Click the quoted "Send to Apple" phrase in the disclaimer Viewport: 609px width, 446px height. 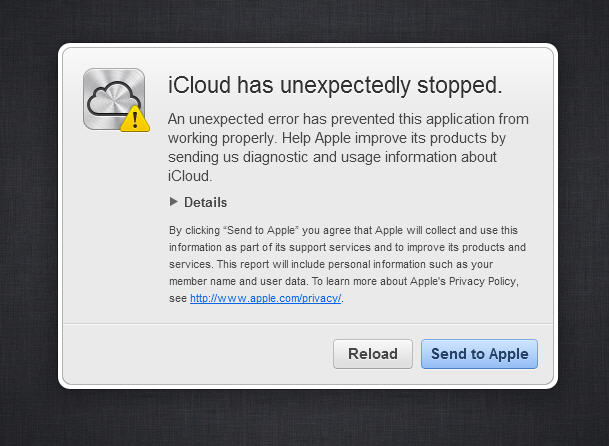(262, 230)
